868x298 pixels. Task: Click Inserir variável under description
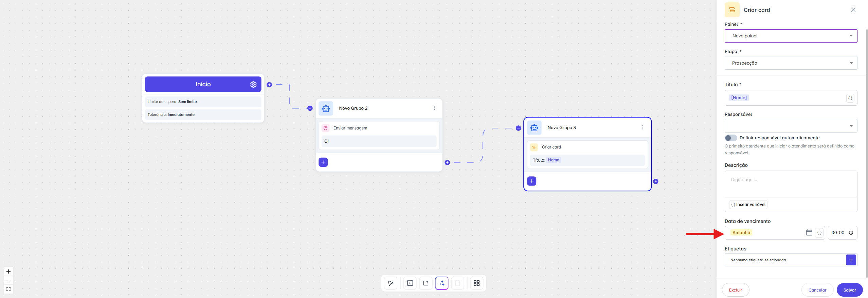coord(748,205)
